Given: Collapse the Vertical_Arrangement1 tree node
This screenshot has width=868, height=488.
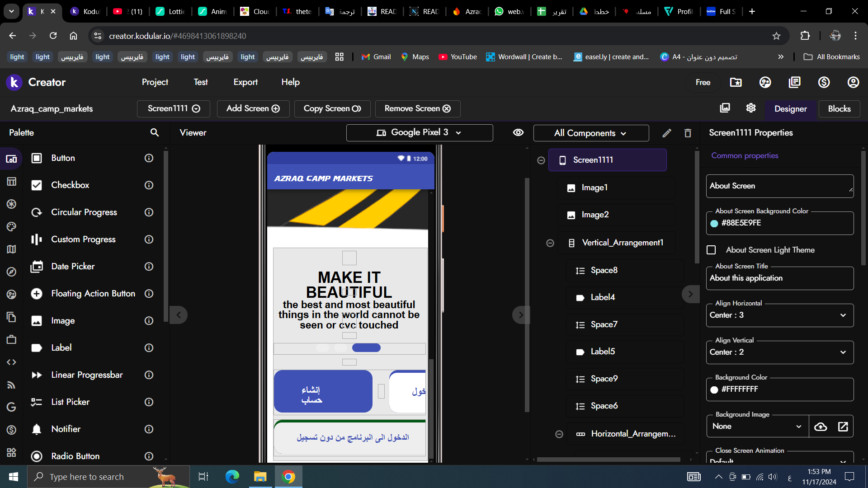Looking at the screenshot, I should pyautogui.click(x=550, y=243).
